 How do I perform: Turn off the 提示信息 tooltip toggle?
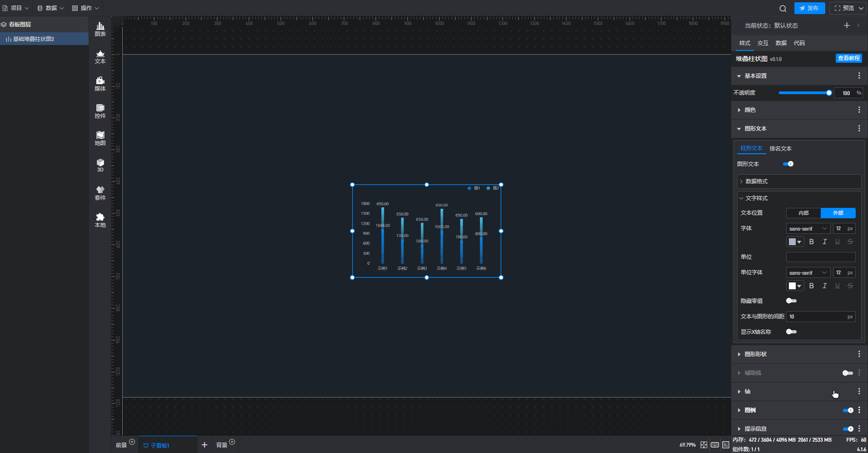(848, 429)
